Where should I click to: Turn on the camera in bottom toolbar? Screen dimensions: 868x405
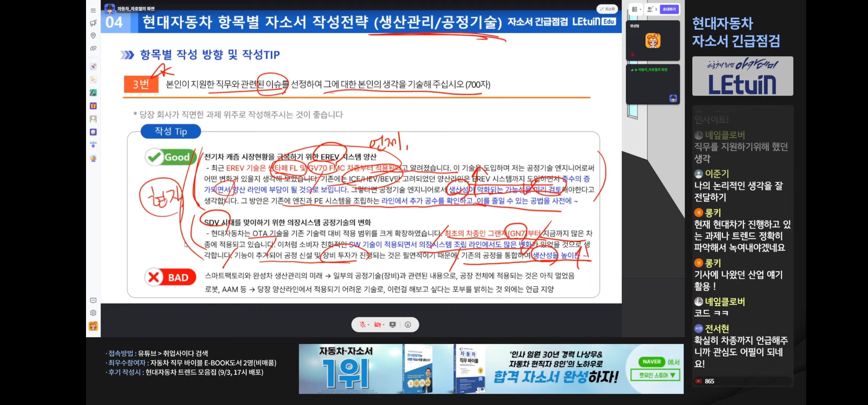tap(378, 324)
